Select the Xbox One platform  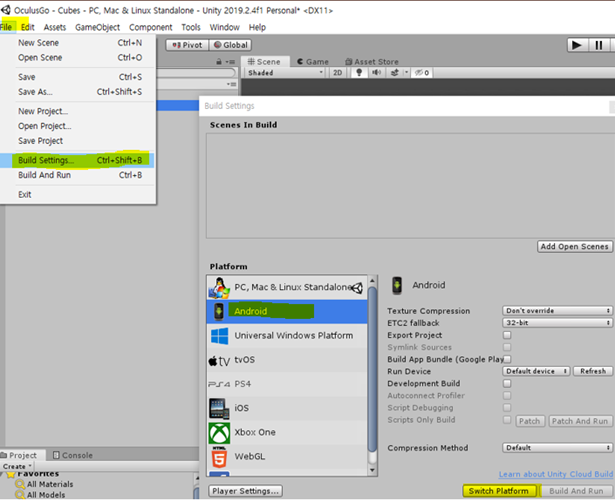point(287,432)
